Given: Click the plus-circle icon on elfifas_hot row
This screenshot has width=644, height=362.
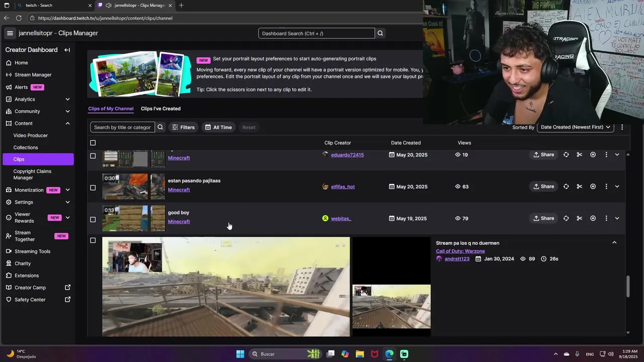Looking at the screenshot, I should tap(593, 187).
